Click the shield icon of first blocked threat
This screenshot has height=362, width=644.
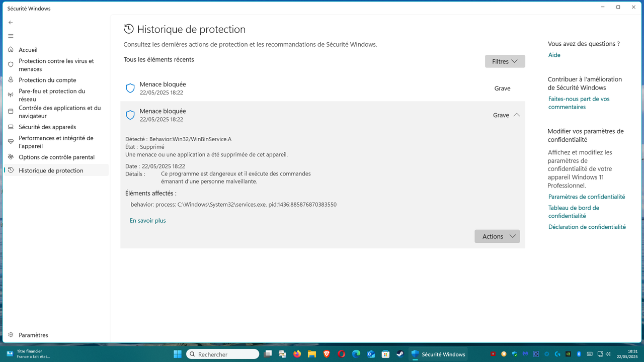(x=130, y=88)
